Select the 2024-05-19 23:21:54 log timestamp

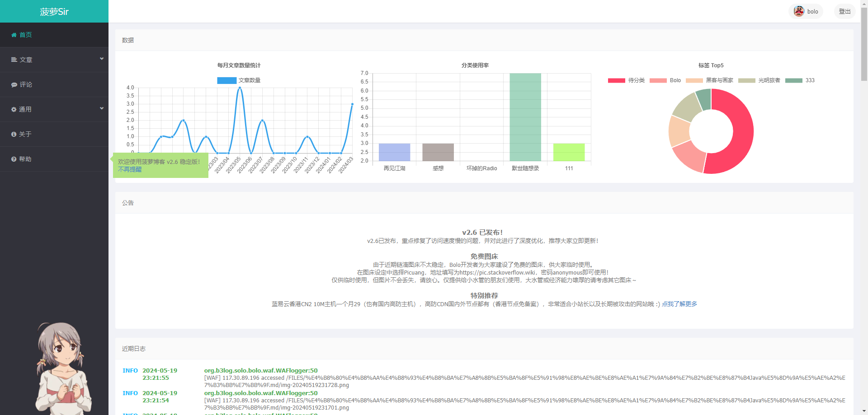[160, 397]
